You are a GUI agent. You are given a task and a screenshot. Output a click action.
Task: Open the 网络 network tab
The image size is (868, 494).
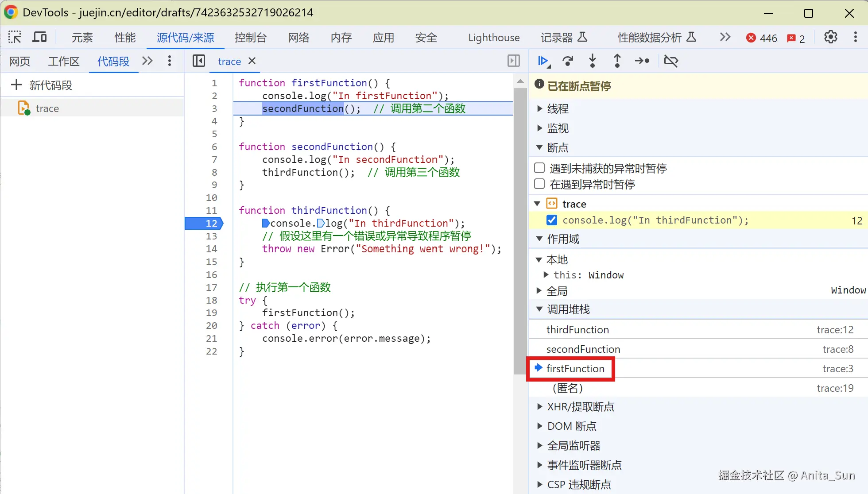click(298, 38)
